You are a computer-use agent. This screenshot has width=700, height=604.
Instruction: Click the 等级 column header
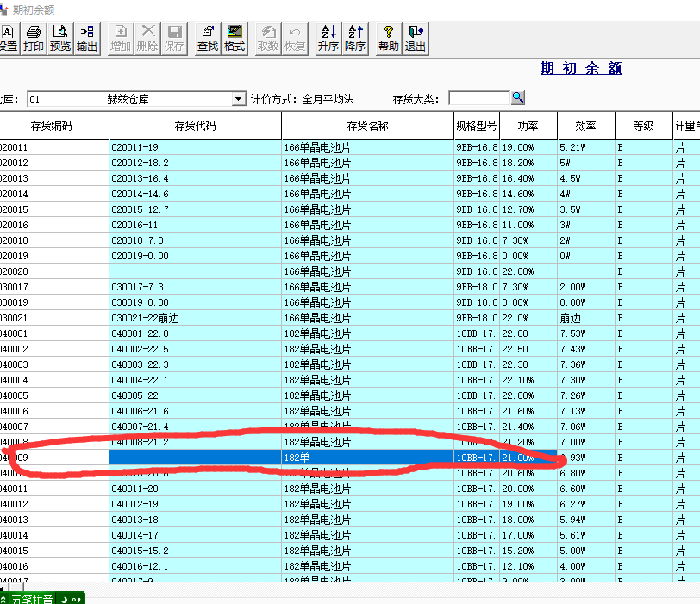[643, 126]
